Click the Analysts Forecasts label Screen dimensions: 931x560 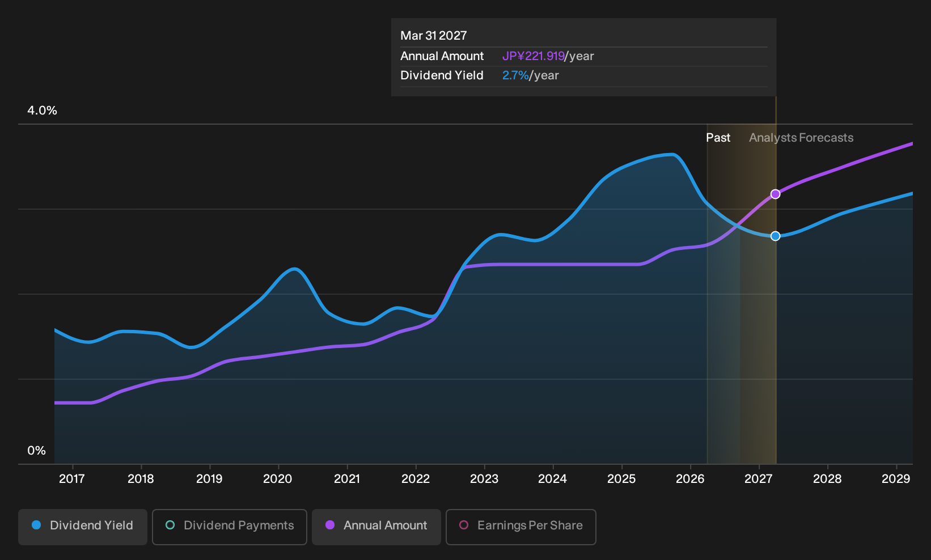801,138
